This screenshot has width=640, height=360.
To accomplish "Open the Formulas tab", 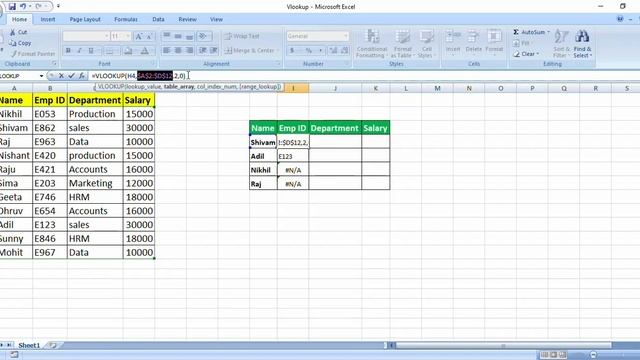I will click(126, 19).
